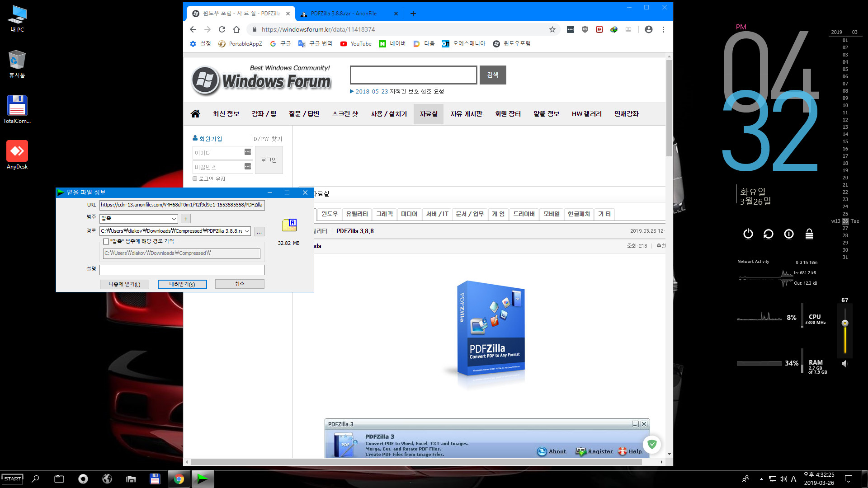Click the browse ellipsis button next to the path

259,231
